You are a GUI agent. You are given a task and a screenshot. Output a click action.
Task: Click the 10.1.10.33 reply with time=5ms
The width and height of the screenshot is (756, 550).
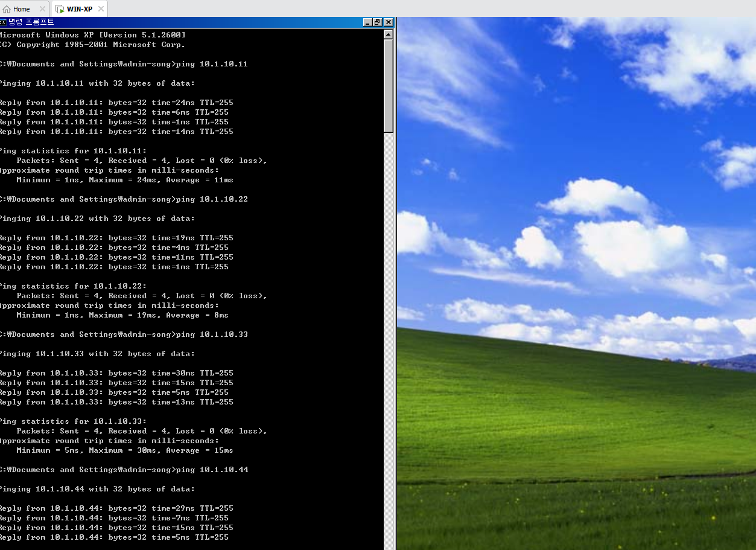(114, 392)
